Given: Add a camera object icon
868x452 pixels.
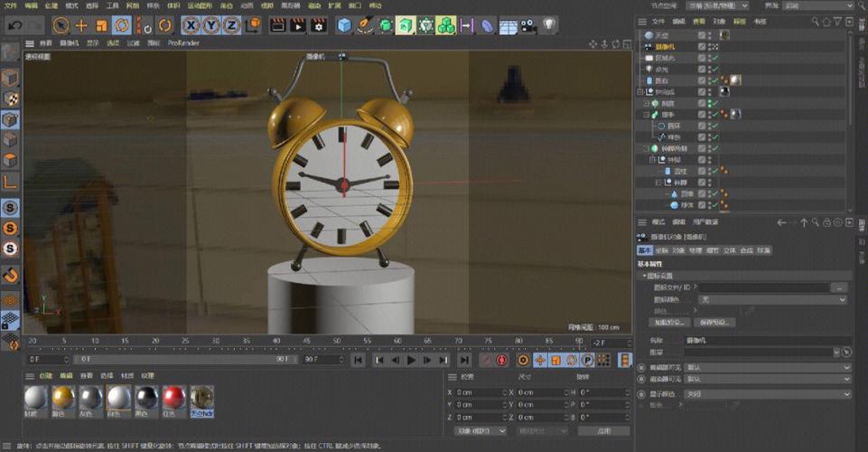Looking at the screenshot, I should (x=528, y=25).
